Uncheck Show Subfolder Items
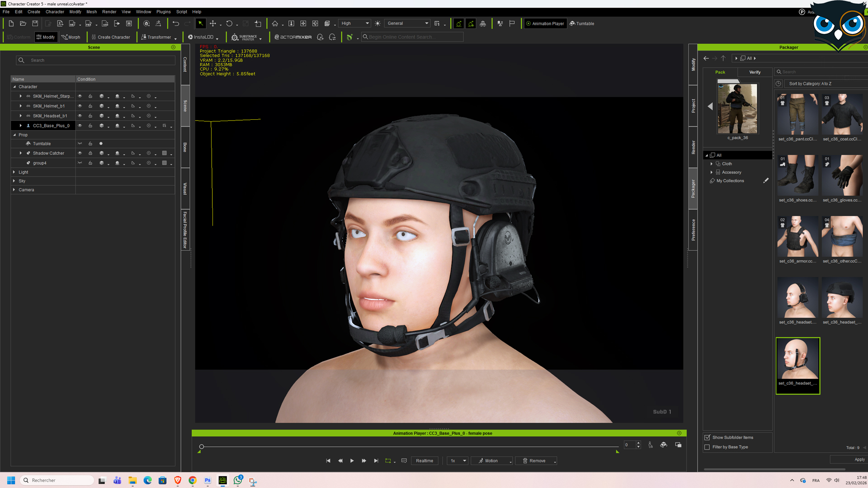The image size is (868, 488). tap(707, 437)
